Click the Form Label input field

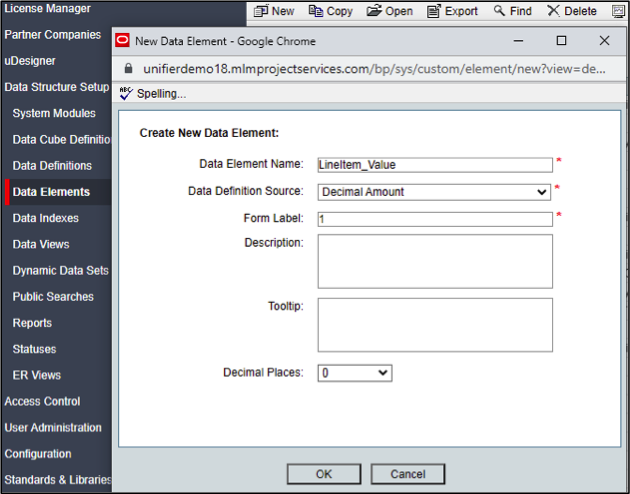tap(435, 219)
